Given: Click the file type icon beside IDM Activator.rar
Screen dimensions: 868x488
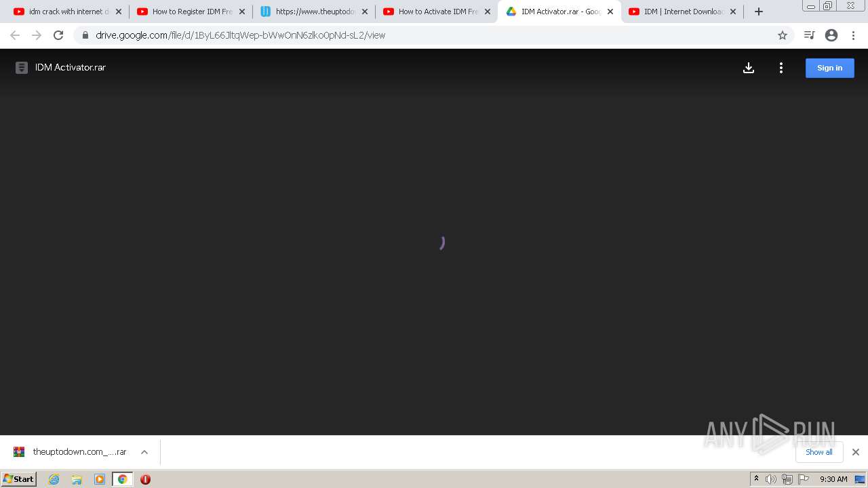Looking at the screenshot, I should coord(22,68).
